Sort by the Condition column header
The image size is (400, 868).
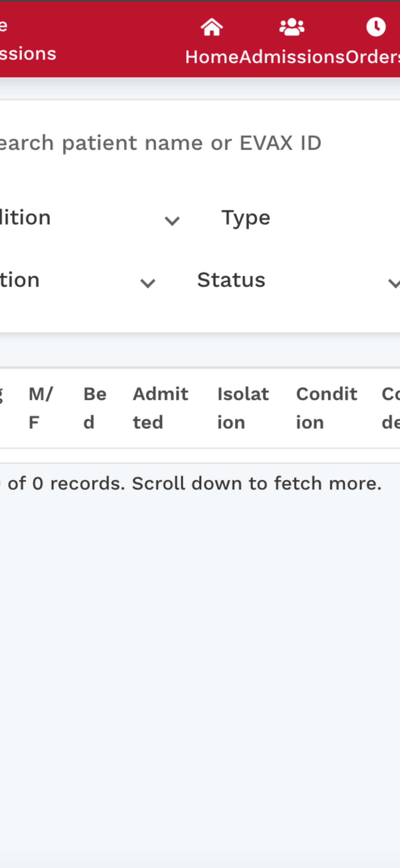coord(327,408)
